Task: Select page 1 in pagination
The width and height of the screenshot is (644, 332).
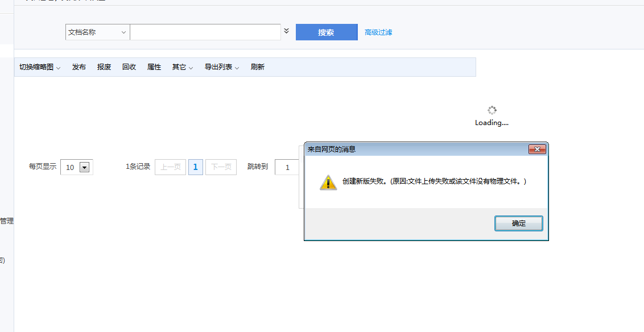Action: [x=196, y=167]
